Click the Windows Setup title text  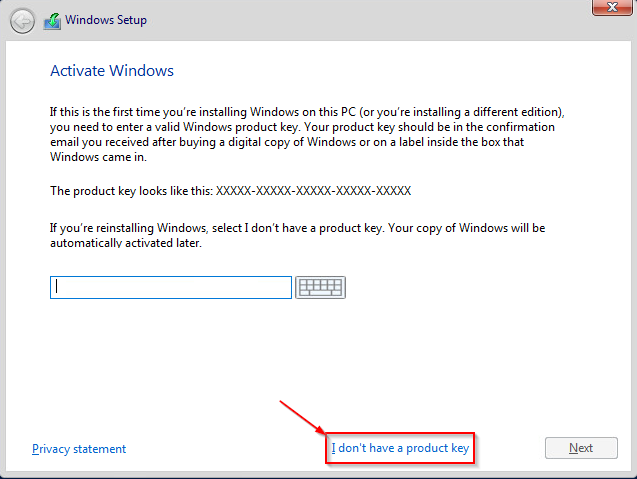coord(106,20)
